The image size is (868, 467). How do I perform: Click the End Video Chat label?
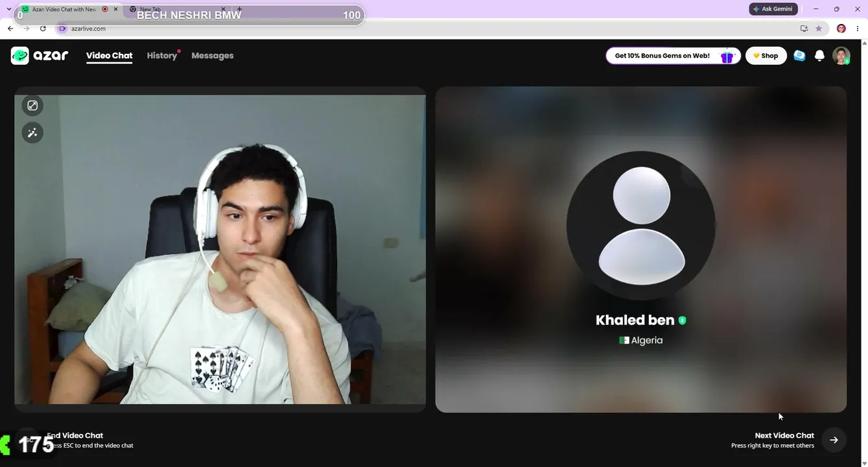pyautogui.click(x=75, y=435)
